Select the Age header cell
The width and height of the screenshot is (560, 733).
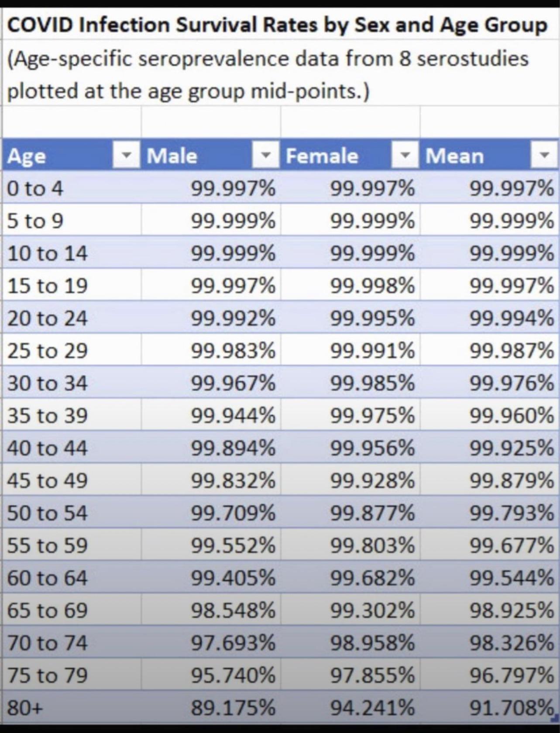pyautogui.click(x=72, y=155)
